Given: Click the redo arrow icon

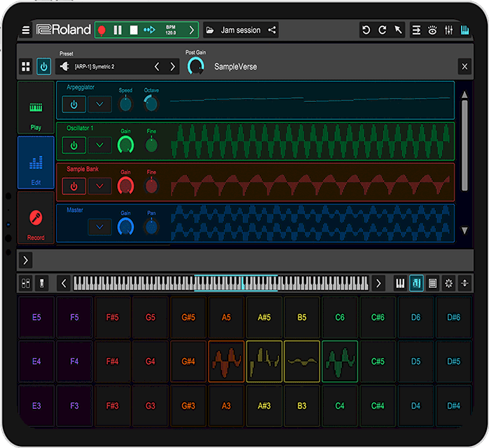Looking at the screenshot, I should point(382,30).
